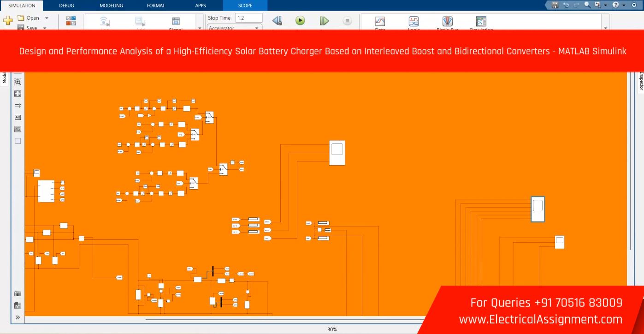Viewport: 644px width, 334px height.
Task: Expand the Review Results gallery arrow
Action: [605, 28]
